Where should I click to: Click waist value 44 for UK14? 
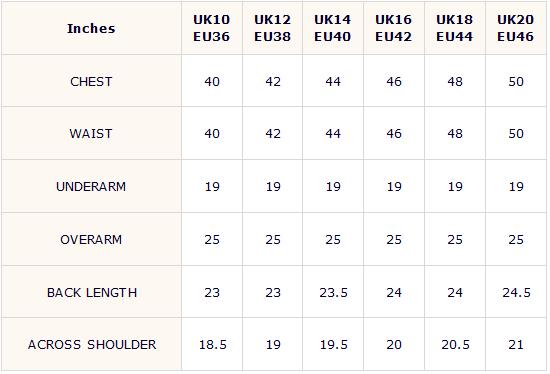(333, 133)
